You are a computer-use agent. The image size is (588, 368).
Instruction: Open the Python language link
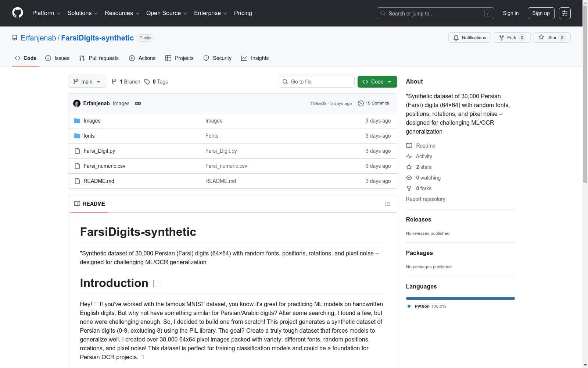426,306
